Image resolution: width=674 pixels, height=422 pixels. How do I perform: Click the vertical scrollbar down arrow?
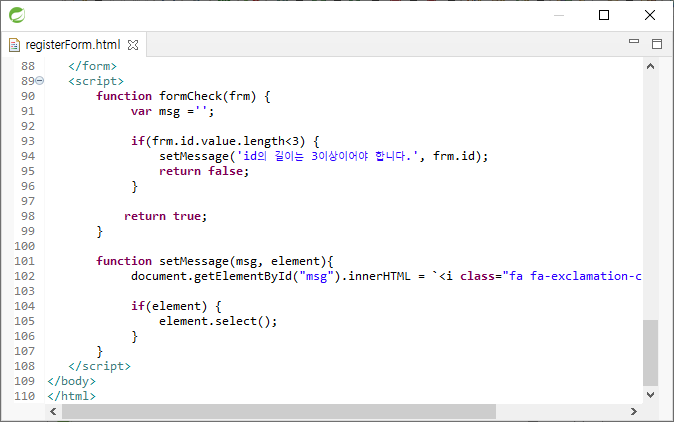[x=650, y=394]
